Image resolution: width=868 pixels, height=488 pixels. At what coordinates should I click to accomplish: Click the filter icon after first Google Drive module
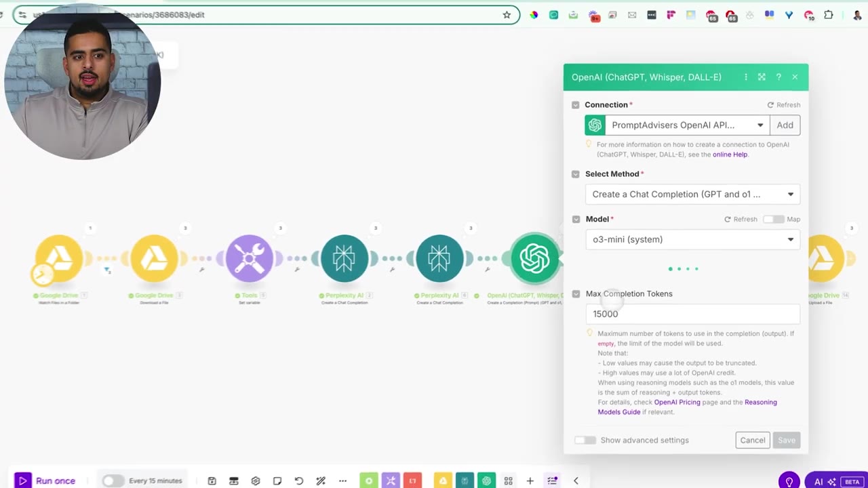coord(107,270)
